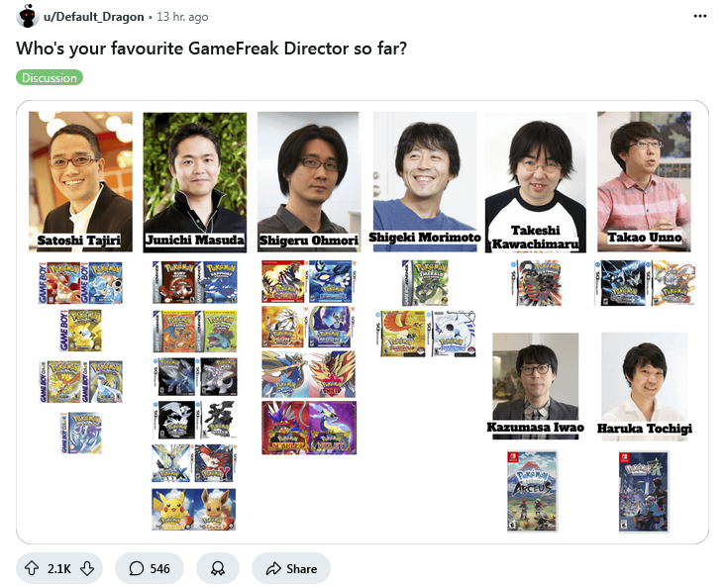Click the Shigeru Ohmori portrait
This screenshot has width=725, height=588.
308,182
